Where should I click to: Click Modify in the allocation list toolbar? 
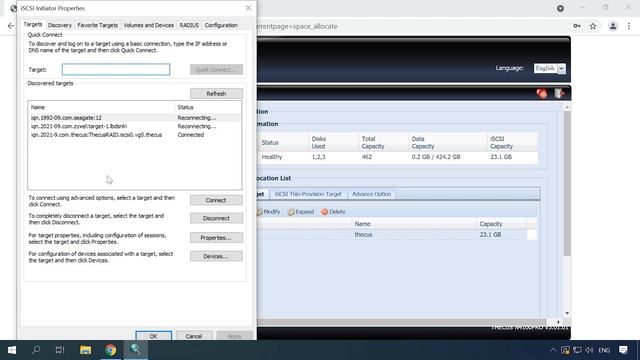point(269,212)
